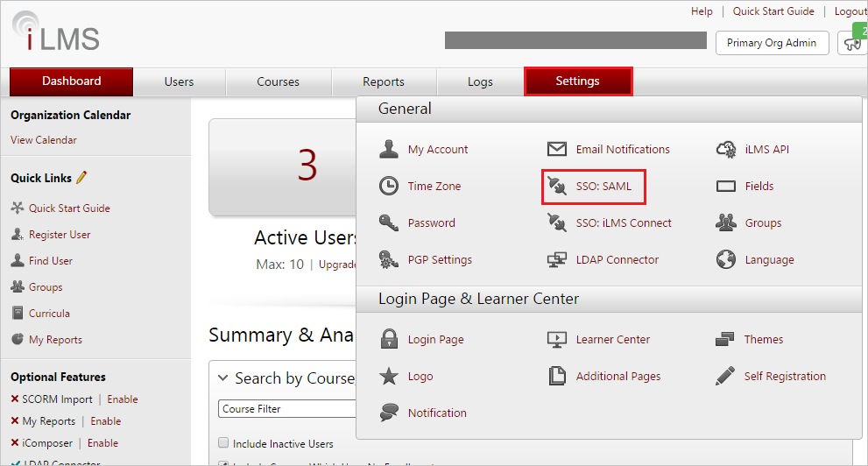Click the Logout link
This screenshot has width=868, height=466.
click(x=850, y=11)
